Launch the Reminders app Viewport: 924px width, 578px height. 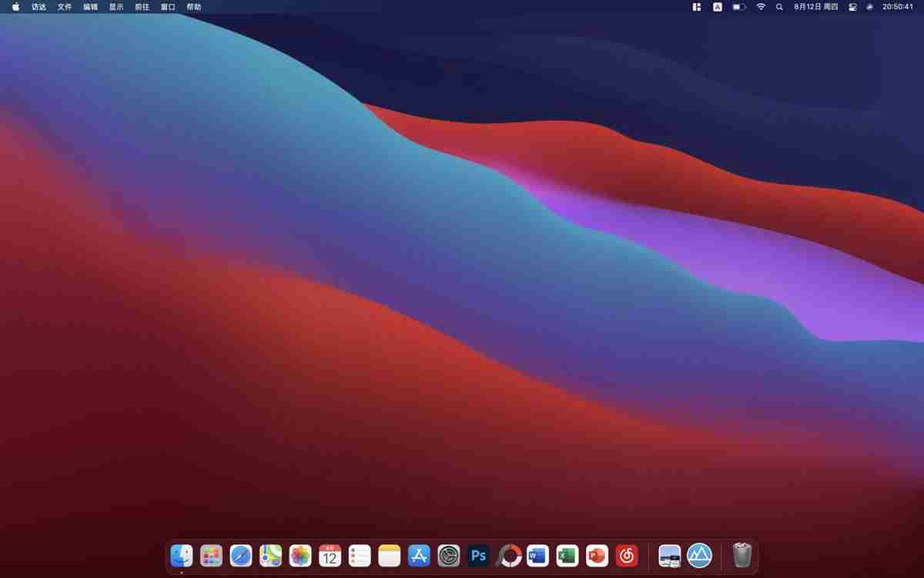click(x=360, y=555)
